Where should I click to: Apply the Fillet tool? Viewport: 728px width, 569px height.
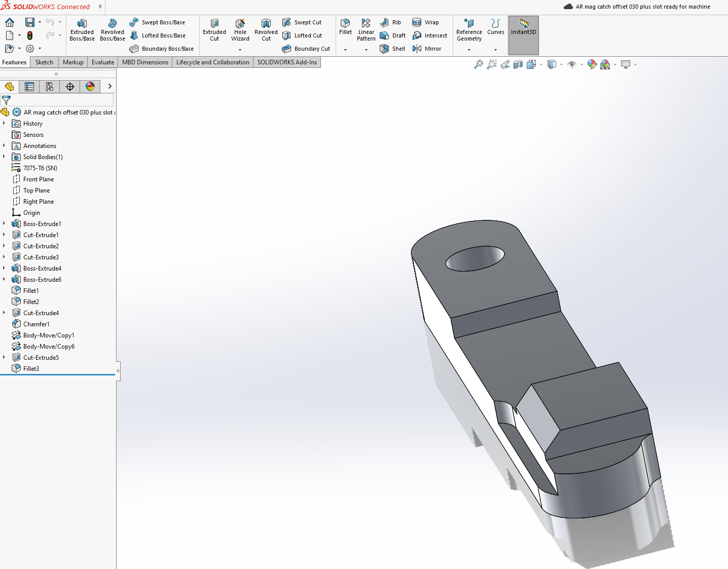click(345, 27)
